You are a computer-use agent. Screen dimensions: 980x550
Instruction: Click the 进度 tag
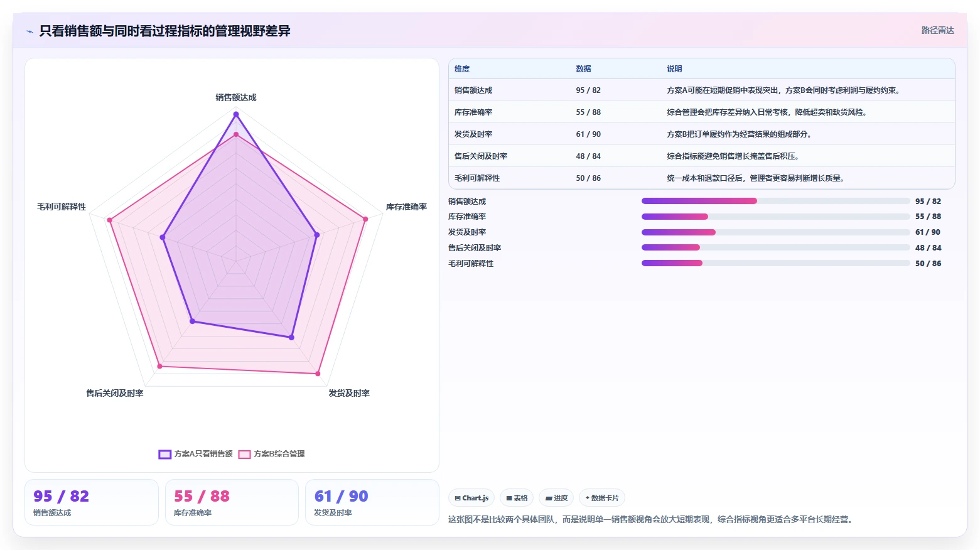(x=556, y=498)
